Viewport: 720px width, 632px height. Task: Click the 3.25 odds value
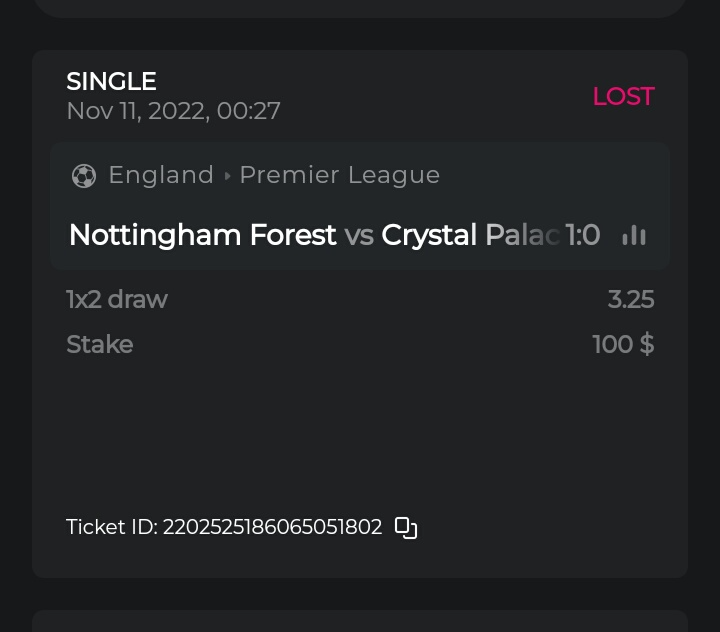(x=631, y=299)
